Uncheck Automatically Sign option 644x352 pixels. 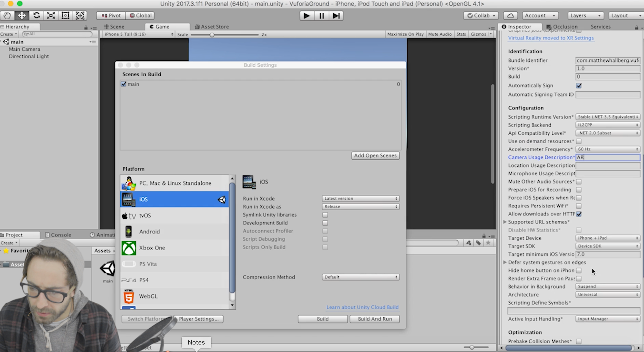(579, 86)
